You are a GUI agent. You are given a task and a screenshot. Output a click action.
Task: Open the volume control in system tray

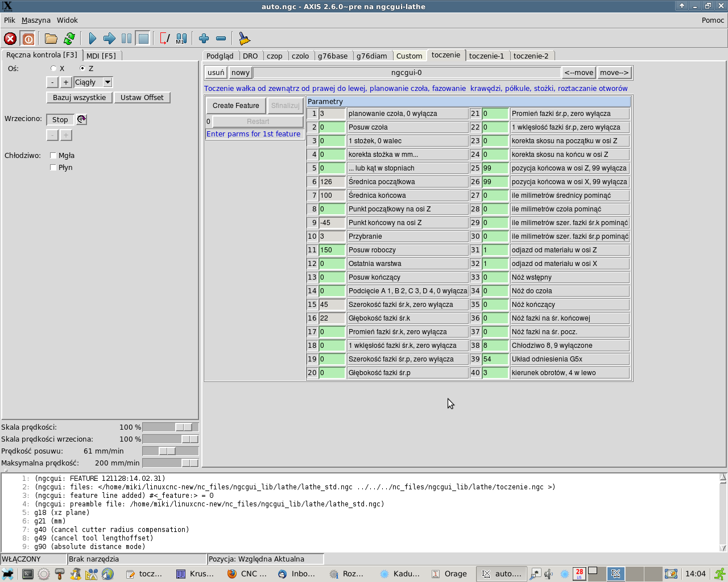pyautogui.click(x=549, y=574)
